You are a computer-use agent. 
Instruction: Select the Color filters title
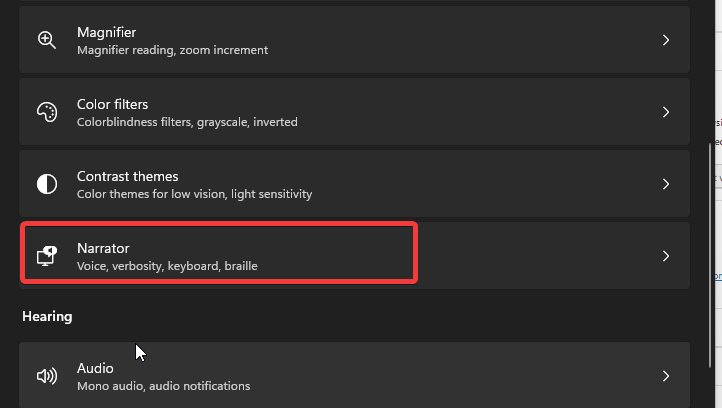click(x=112, y=105)
